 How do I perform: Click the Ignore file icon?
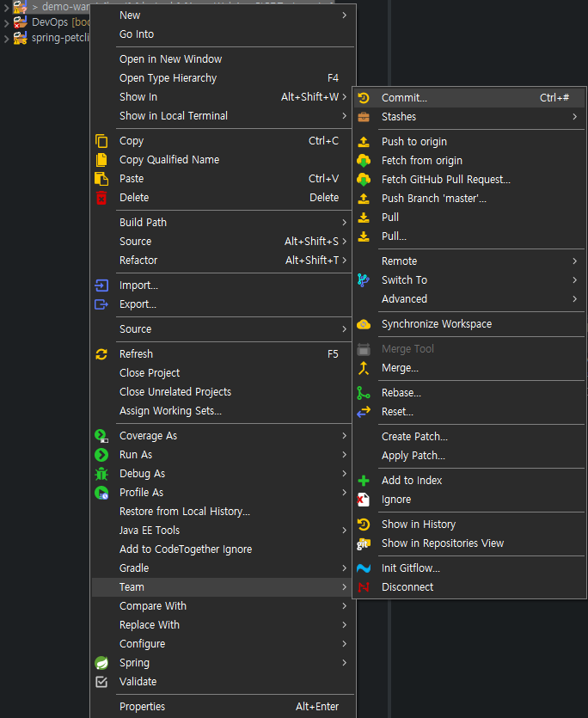click(364, 500)
